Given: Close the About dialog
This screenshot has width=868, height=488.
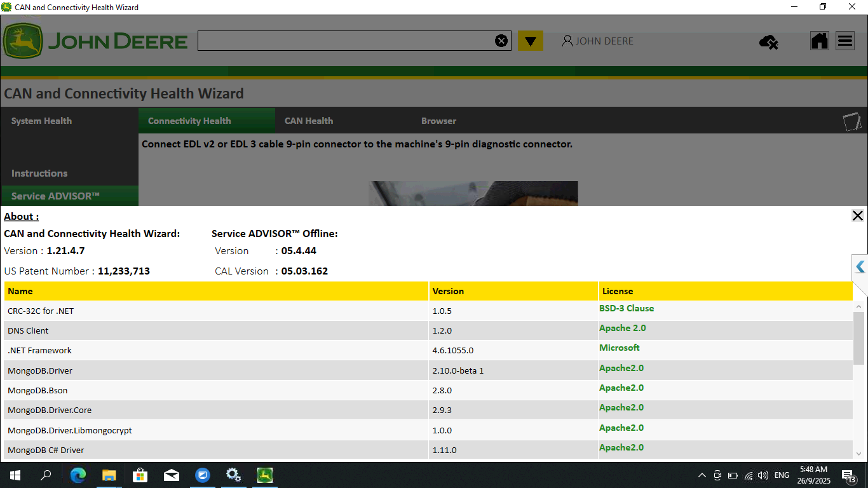Looking at the screenshot, I should point(858,215).
